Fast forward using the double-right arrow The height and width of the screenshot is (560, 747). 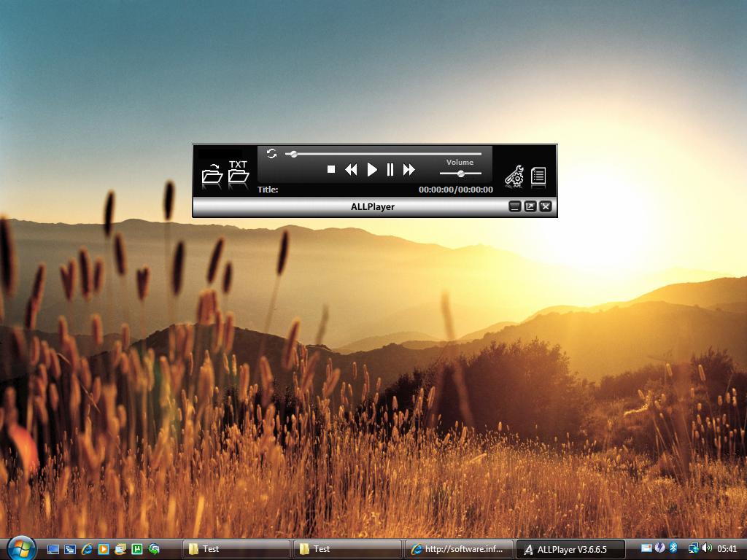point(408,169)
